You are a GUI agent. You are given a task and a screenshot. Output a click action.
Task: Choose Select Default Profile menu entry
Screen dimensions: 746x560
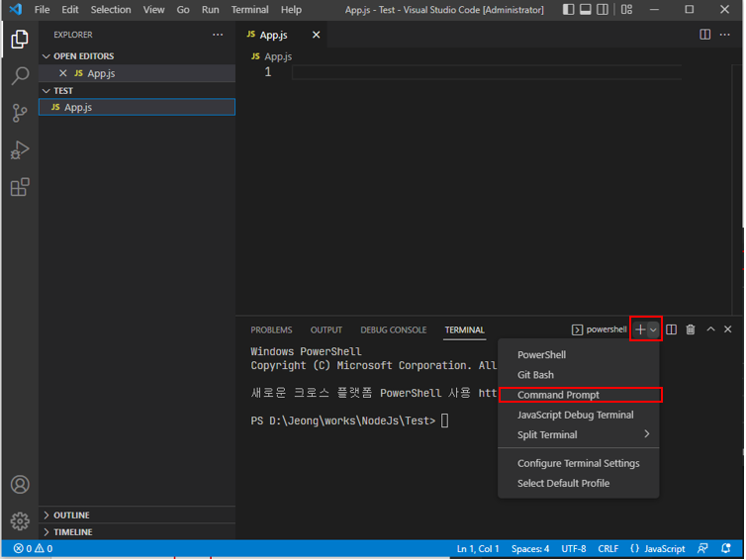pyautogui.click(x=579, y=483)
